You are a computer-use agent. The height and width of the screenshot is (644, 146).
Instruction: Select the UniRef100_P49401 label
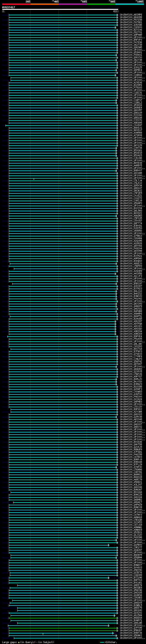[131, 55]
